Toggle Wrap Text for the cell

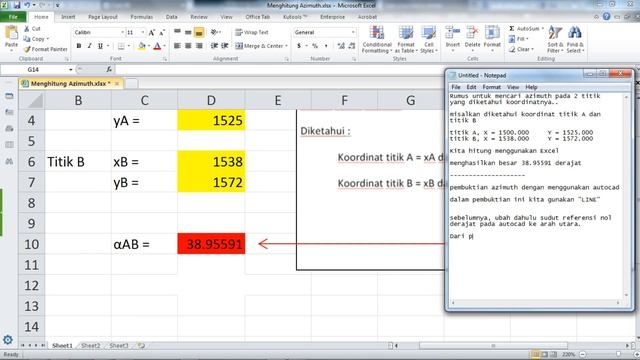tap(252, 32)
